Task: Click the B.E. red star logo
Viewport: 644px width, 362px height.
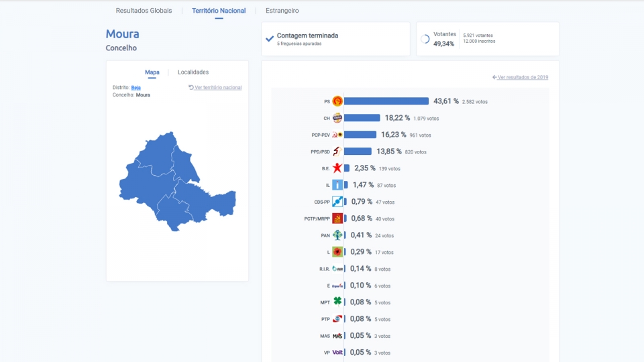Action: 337,168
